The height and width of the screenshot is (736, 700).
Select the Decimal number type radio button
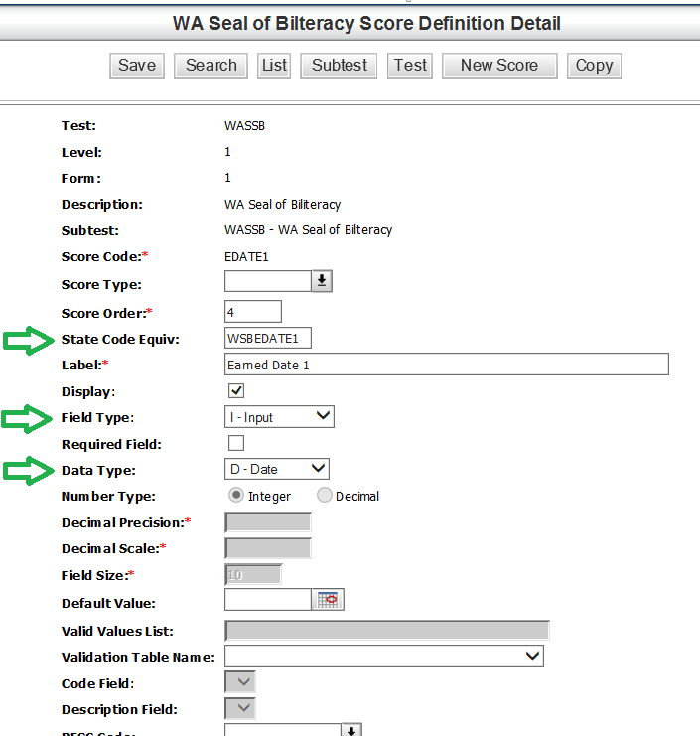pyautogui.click(x=325, y=496)
